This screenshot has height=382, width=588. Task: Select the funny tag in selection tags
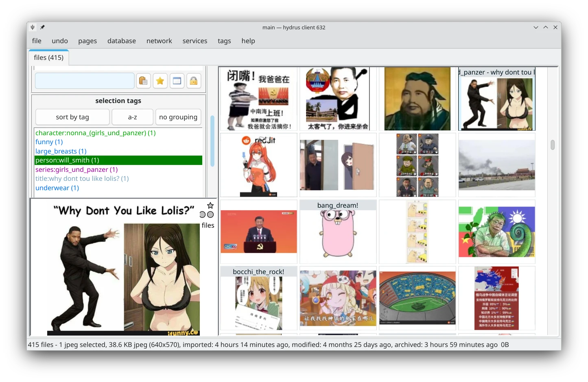(x=49, y=142)
